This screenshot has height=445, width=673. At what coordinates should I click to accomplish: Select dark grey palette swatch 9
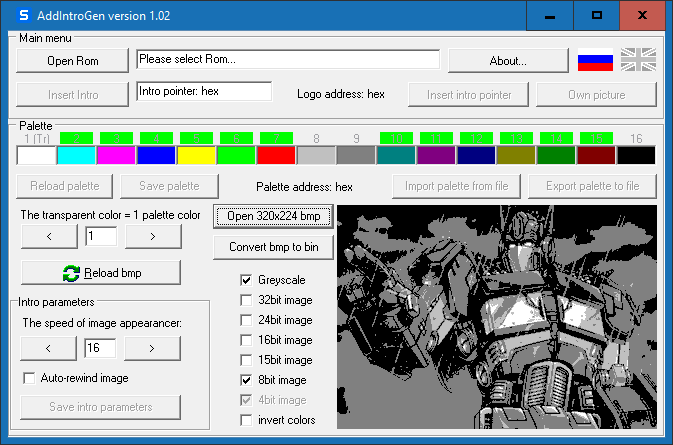pos(356,155)
